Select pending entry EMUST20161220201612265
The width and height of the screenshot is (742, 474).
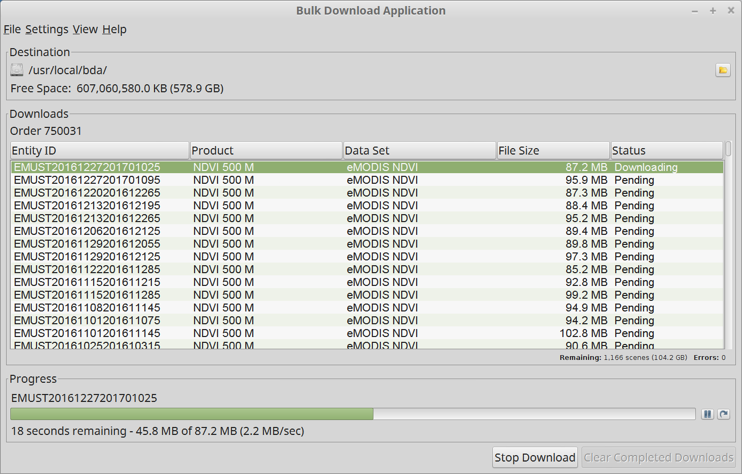point(87,193)
